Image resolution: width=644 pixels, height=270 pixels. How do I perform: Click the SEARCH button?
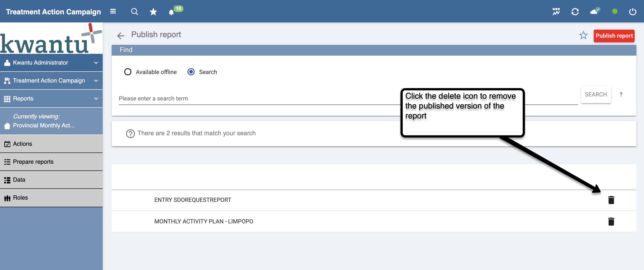tap(596, 94)
